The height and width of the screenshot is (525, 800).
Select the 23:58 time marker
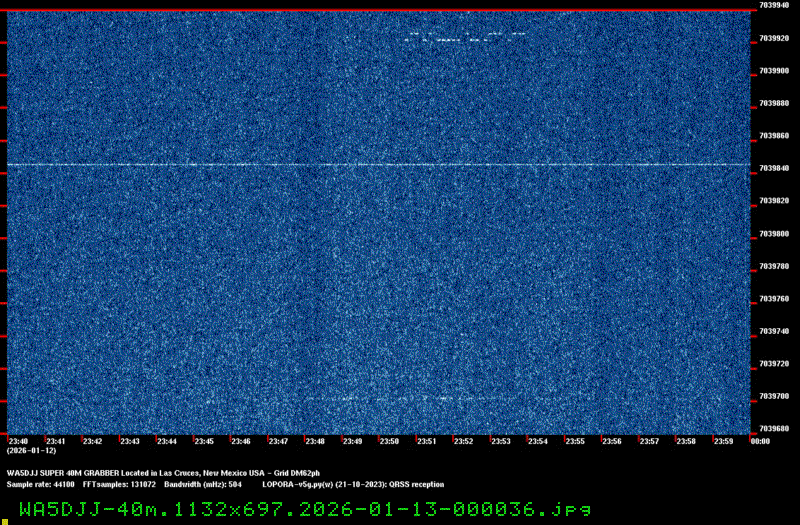[686, 441]
